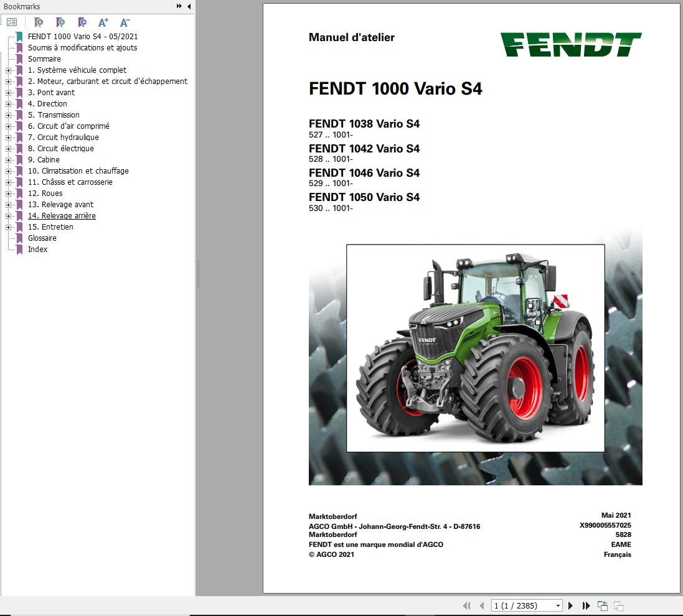Click the teal bookmark icon of FENDT 1000

[19, 37]
